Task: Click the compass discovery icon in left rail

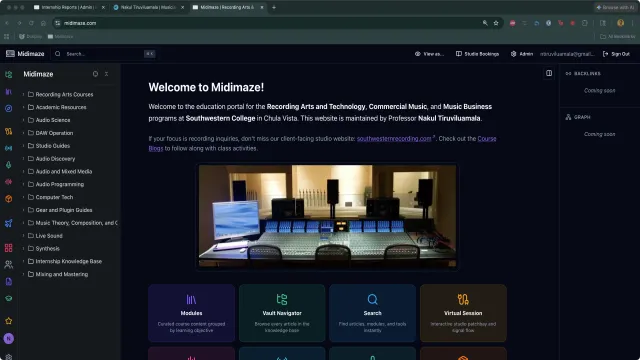Action: pyautogui.click(x=9, y=109)
